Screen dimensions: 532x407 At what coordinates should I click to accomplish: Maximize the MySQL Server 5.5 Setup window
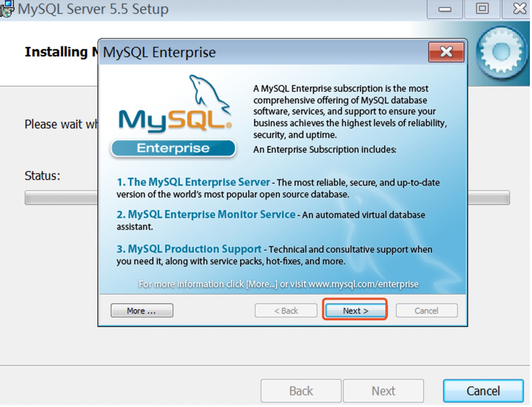tap(482, 9)
